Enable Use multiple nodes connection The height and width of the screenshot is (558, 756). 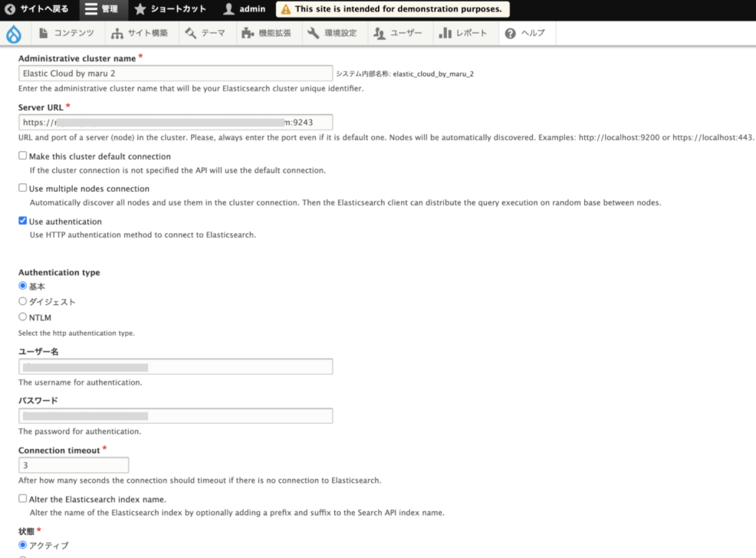pos(23,188)
